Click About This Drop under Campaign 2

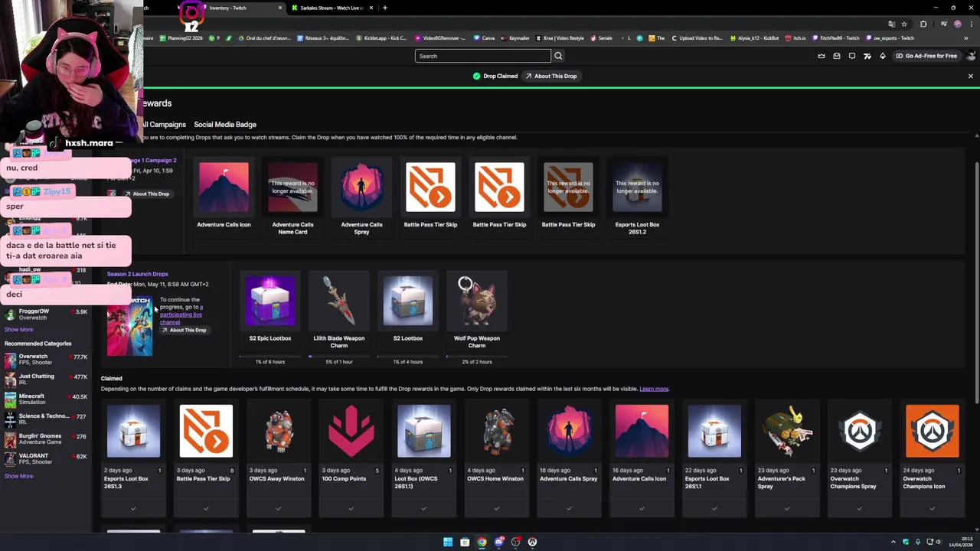pyautogui.click(x=147, y=194)
